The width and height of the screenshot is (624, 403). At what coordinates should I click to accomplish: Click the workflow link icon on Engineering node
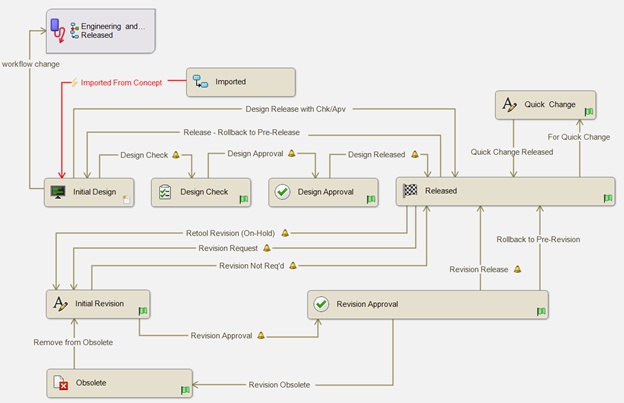pos(58,31)
